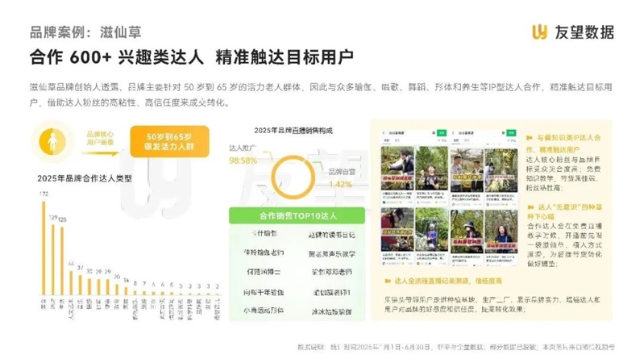Click the arrow bullet before 达人"无意识"的种草

coord(530,207)
